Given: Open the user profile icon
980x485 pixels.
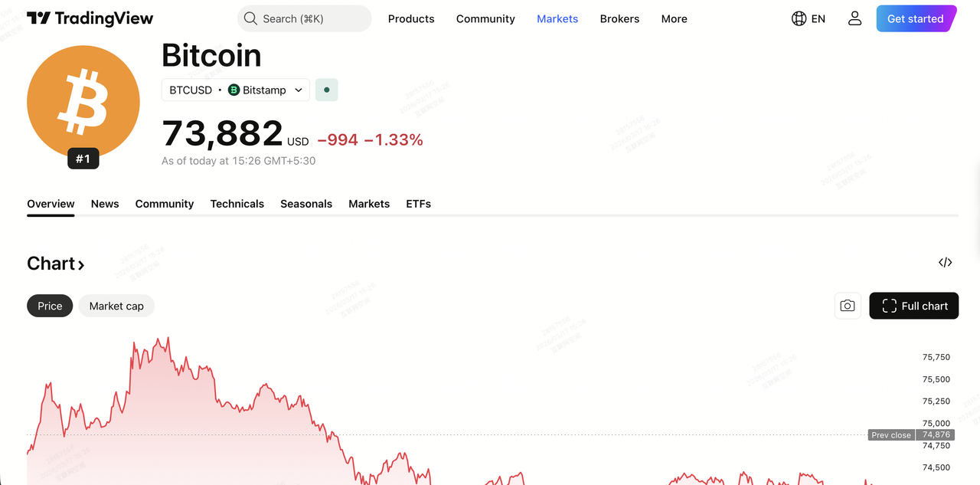Looking at the screenshot, I should 855,18.
